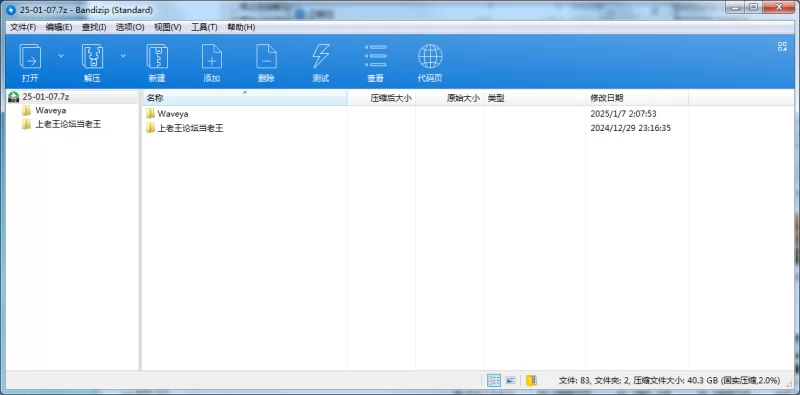Open the 工具(T) menu

(204, 27)
